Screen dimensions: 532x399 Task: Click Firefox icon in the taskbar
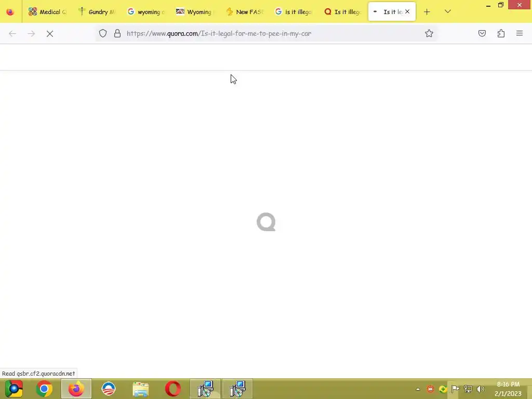coord(76,389)
